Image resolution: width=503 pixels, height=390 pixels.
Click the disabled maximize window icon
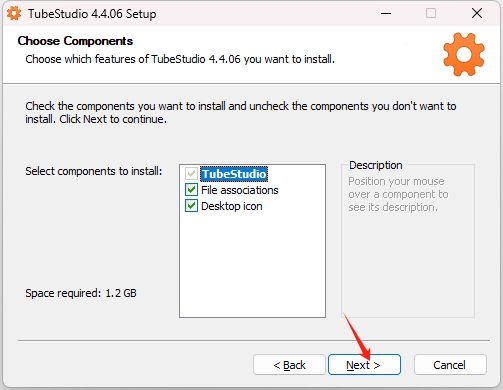431,13
